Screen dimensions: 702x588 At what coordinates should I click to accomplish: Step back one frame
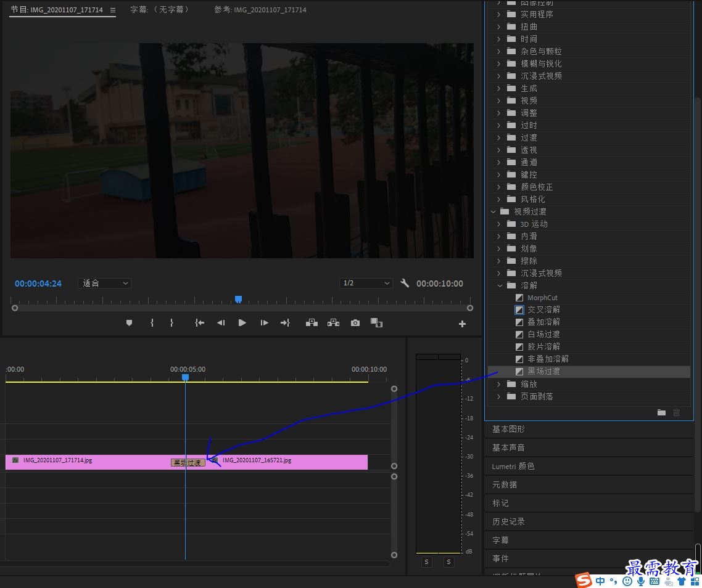tap(221, 322)
